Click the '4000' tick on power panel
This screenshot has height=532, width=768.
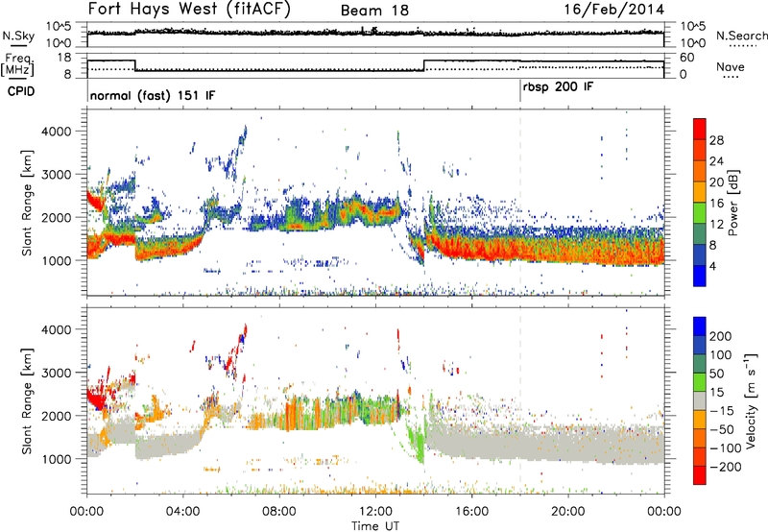[x=56, y=132]
